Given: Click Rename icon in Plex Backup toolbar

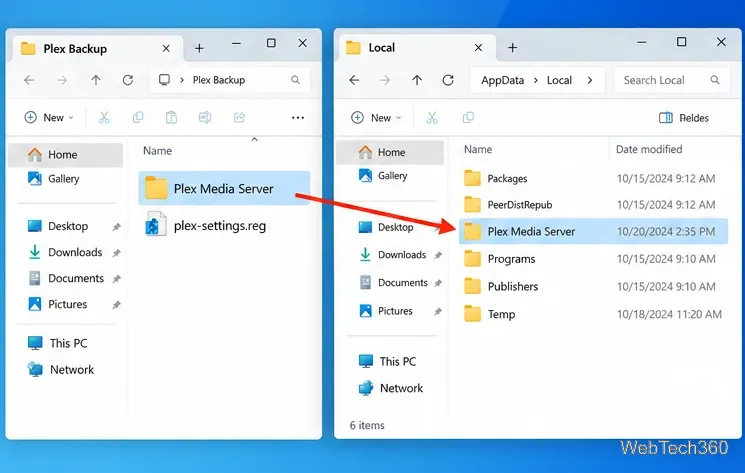Looking at the screenshot, I should click(205, 117).
